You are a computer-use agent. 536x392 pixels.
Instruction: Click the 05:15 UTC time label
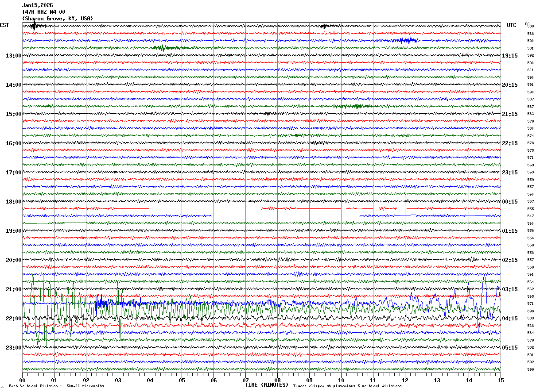point(510,348)
